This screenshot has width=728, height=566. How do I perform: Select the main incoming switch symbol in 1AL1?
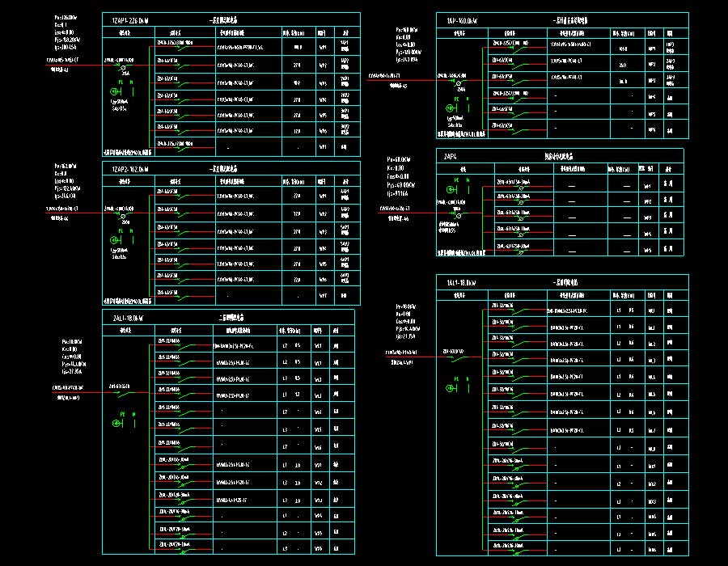click(457, 359)
